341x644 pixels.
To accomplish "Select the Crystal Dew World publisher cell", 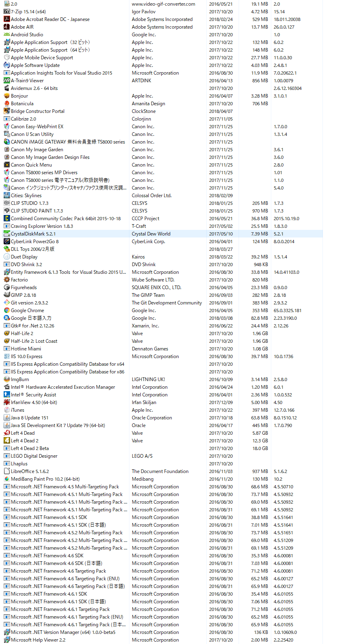I will coord(151,234).
